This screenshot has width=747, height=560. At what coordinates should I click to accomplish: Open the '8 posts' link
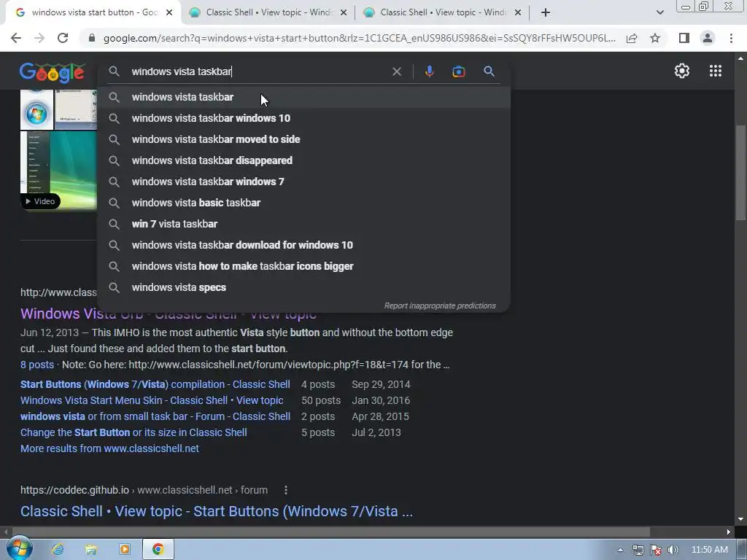pyautogui.click(x=37, y=365)
